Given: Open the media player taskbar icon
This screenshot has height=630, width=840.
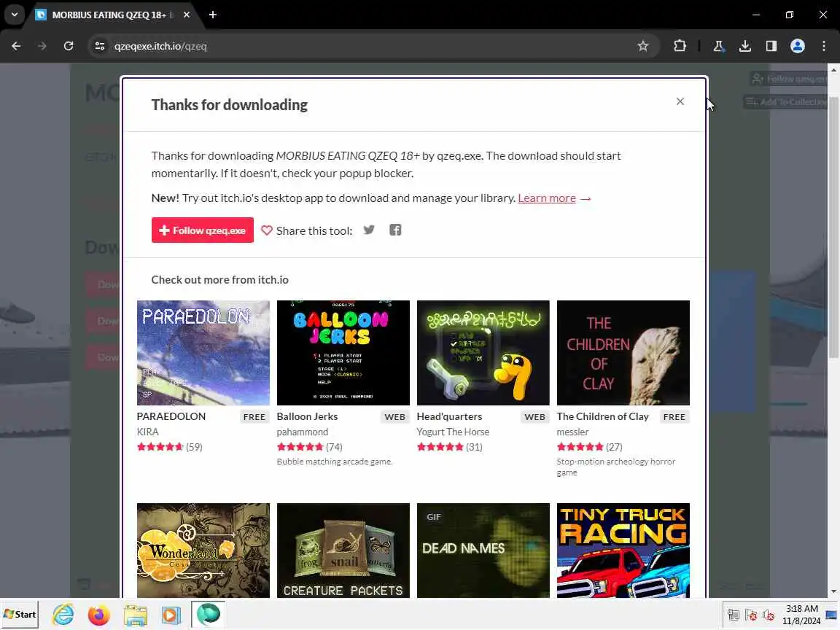Looking at the screenshot, I should pyautogui.click(x=171, y=615).
